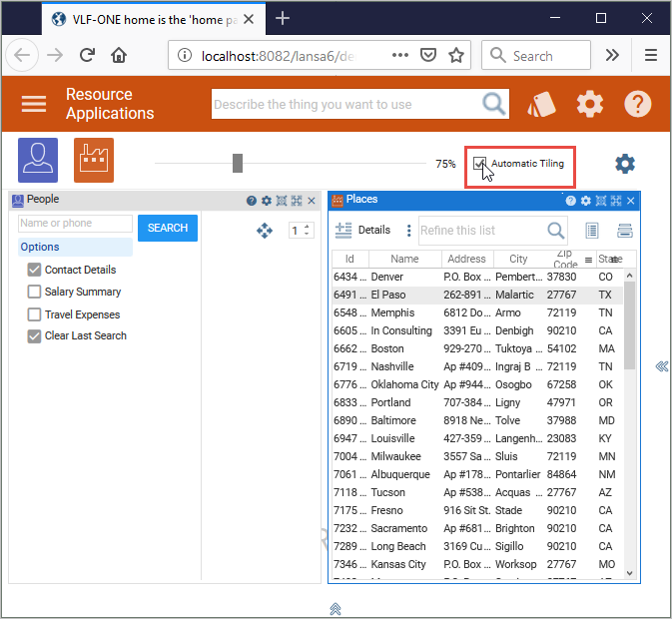Open the Places factory icon
This screenshot has height=619, width=672.
tap(94, 160)
